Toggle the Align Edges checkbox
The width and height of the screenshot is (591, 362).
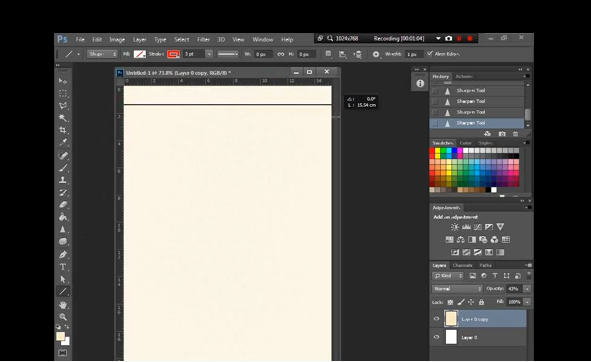[x=430, y=54]
